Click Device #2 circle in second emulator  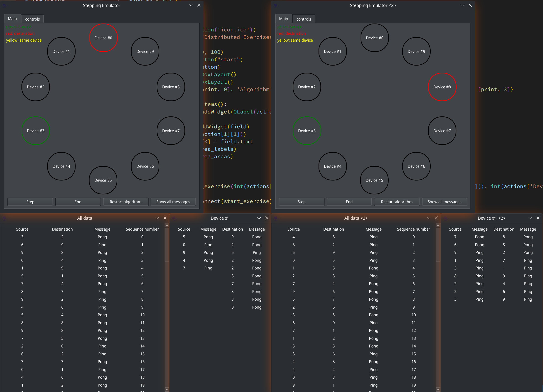coord(307,87)
